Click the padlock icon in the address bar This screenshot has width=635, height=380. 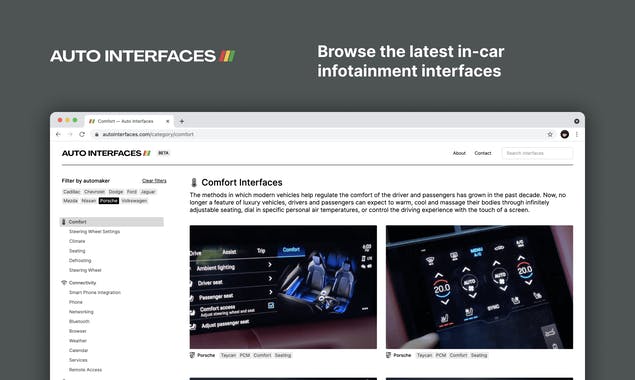tap(96, 134)
